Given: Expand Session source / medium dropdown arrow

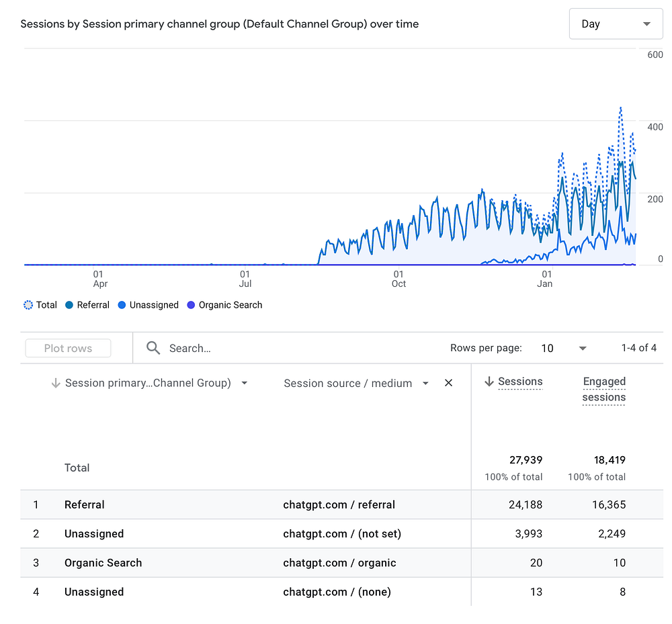Looking at the screenshot, I should pos(425,384).
